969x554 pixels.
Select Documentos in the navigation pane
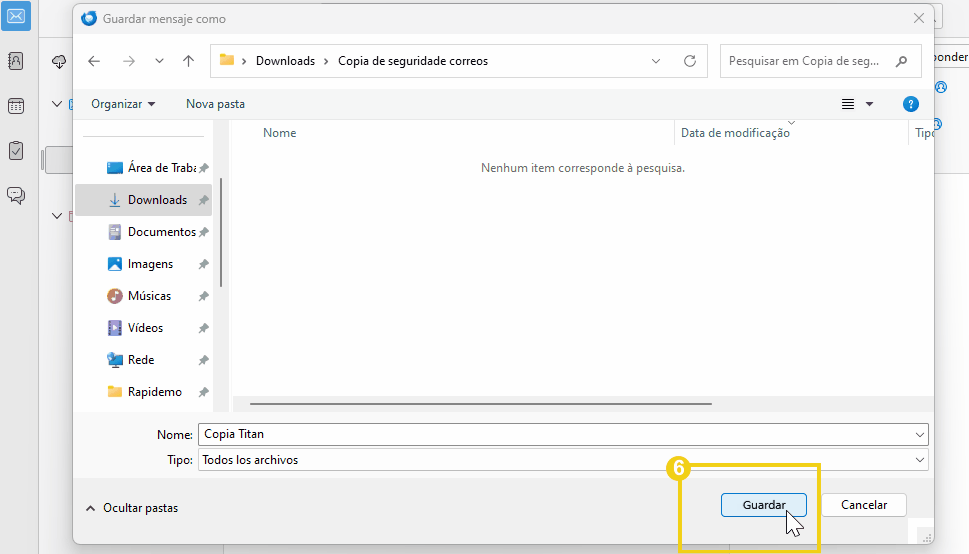pyautogui.click(x=161, y=232)
